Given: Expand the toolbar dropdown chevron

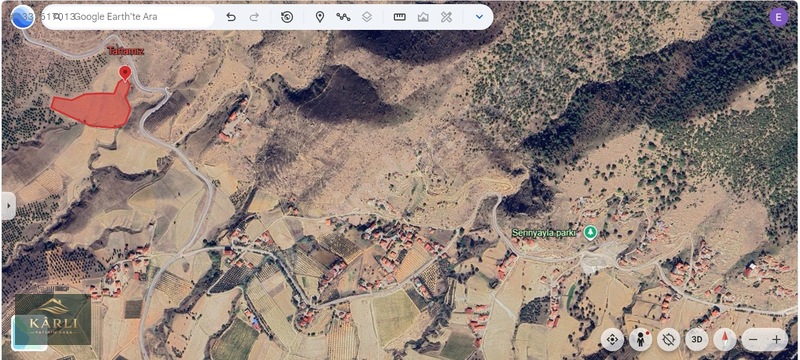Looking at the screenshot, I should click(x=479, y=17).
